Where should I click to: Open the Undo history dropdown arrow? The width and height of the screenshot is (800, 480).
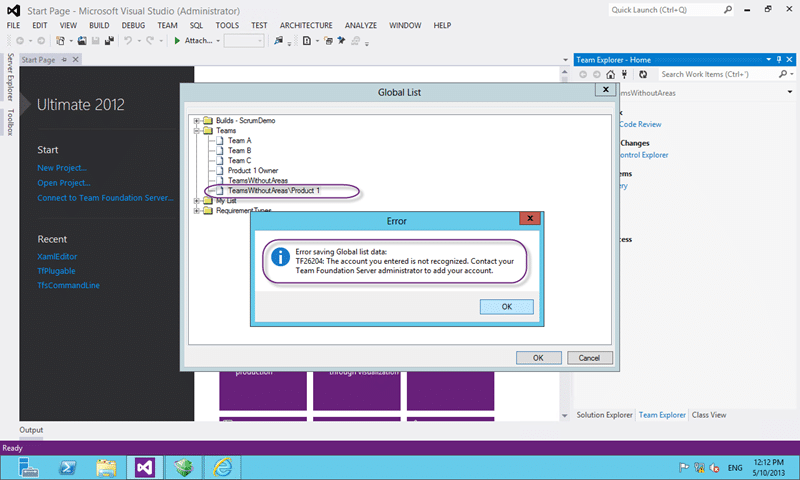138,41
